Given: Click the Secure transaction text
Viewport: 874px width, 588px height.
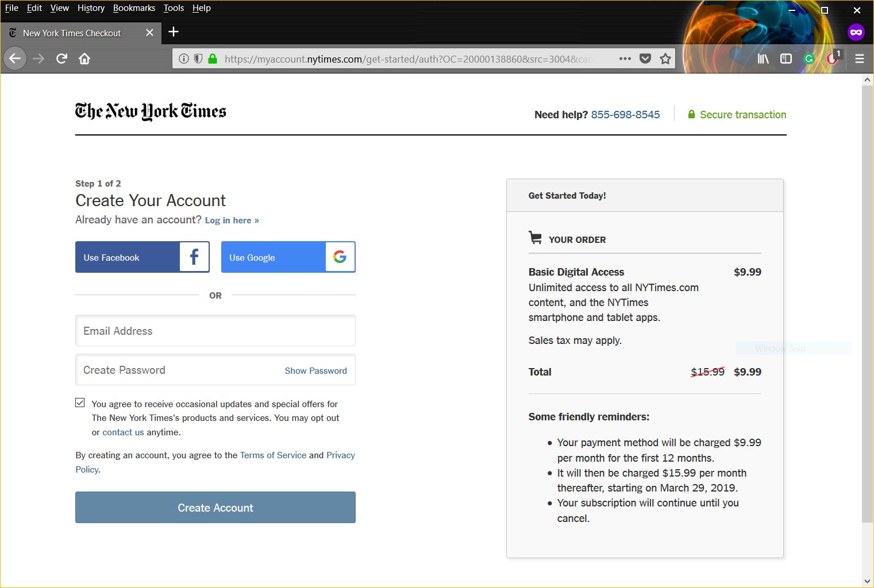Looking at the screenshot, I should (x=743, y=115).
